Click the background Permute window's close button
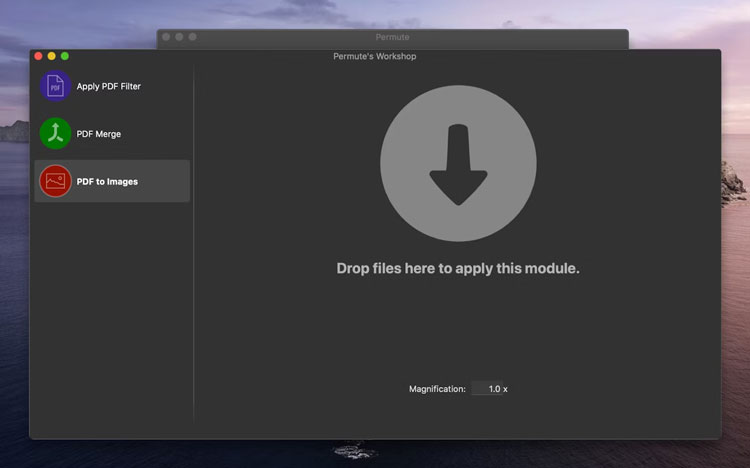Viewport: 750px width, 468px height. tap(166, 37)
